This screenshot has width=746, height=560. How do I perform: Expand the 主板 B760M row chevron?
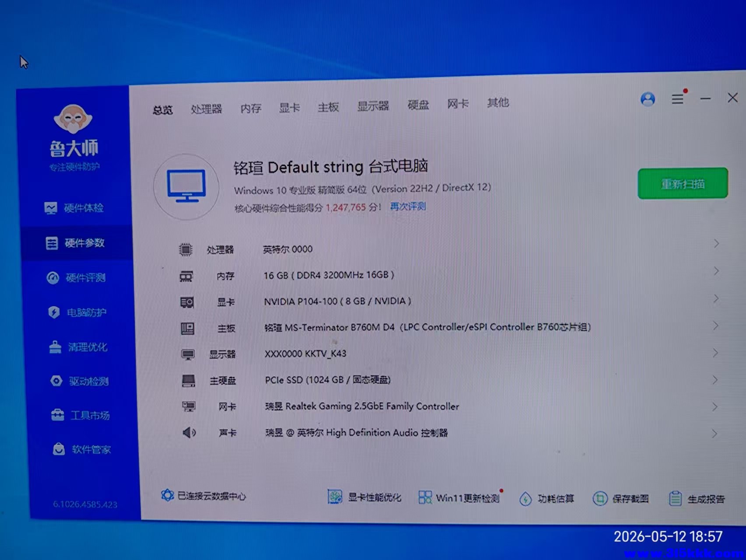pos(715,326)
